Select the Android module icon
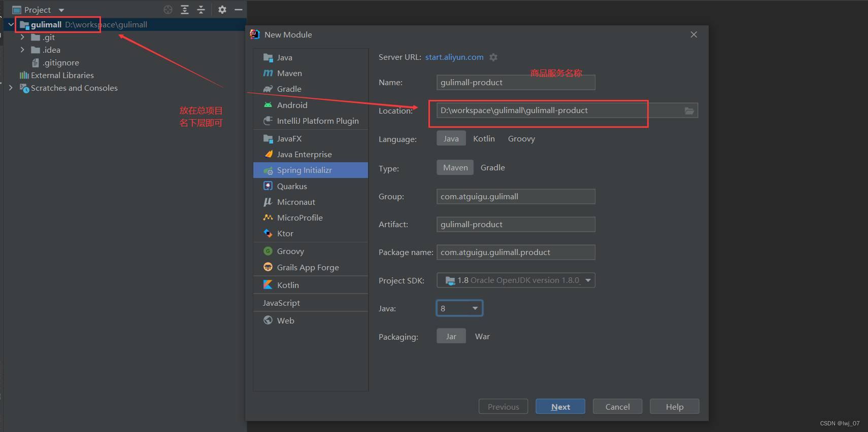The width and height of the screenshot is (868, 432). click(x=268, y=105)
